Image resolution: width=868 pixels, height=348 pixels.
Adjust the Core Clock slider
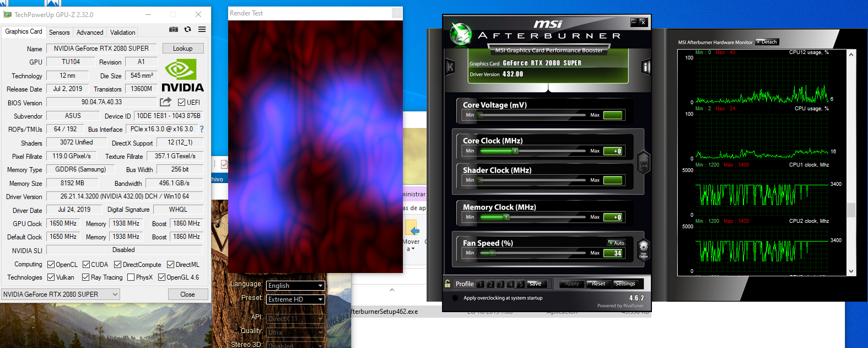(532, 151)
